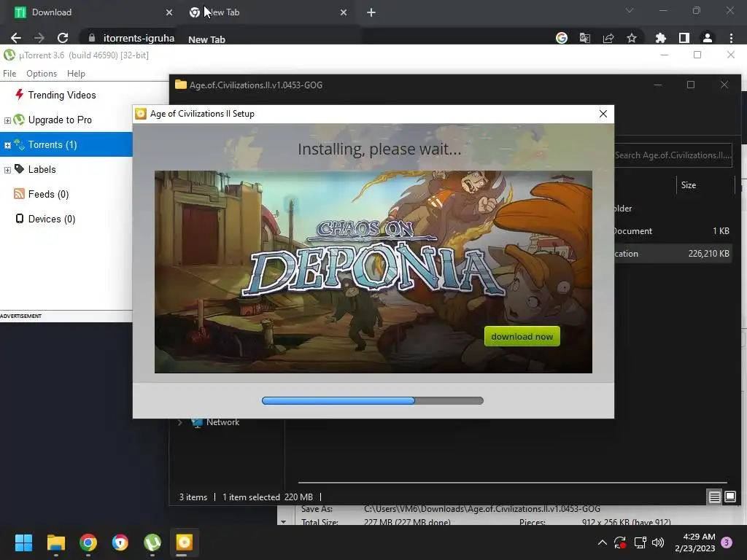Click the Chrome forward arrow
This screenshot has width=747, height=560.
point(39,38)
